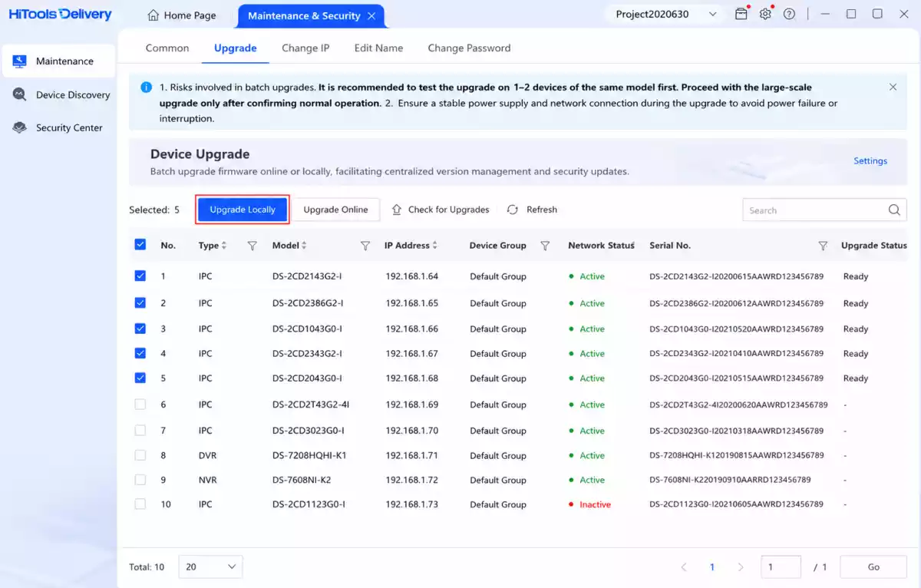Filter the Type column with funnel icon
This screenshot has height=588, width=921.
[252, 246]
